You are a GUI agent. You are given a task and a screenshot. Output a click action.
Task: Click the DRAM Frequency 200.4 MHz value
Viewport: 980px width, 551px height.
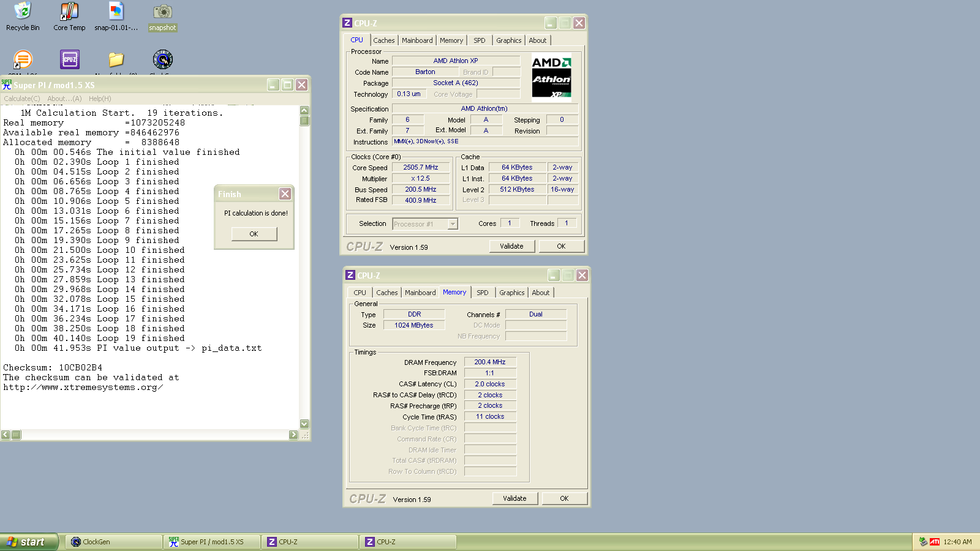[x=490, y=362]
